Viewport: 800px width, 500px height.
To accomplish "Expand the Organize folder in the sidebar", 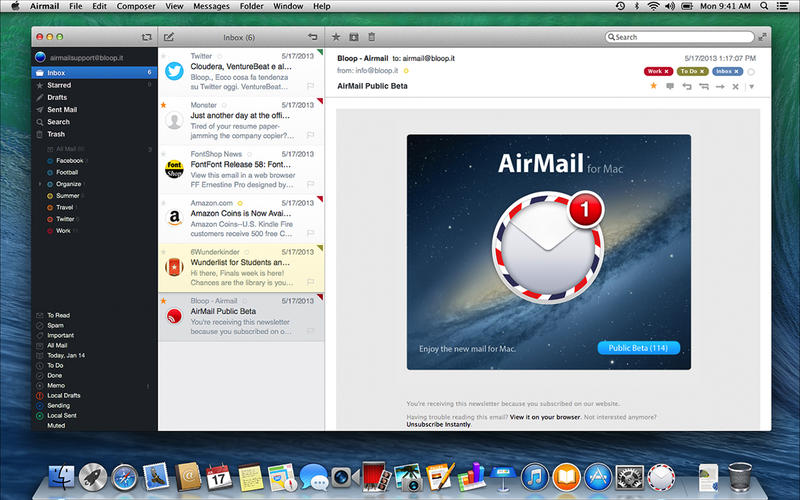I will pos(40,184).
